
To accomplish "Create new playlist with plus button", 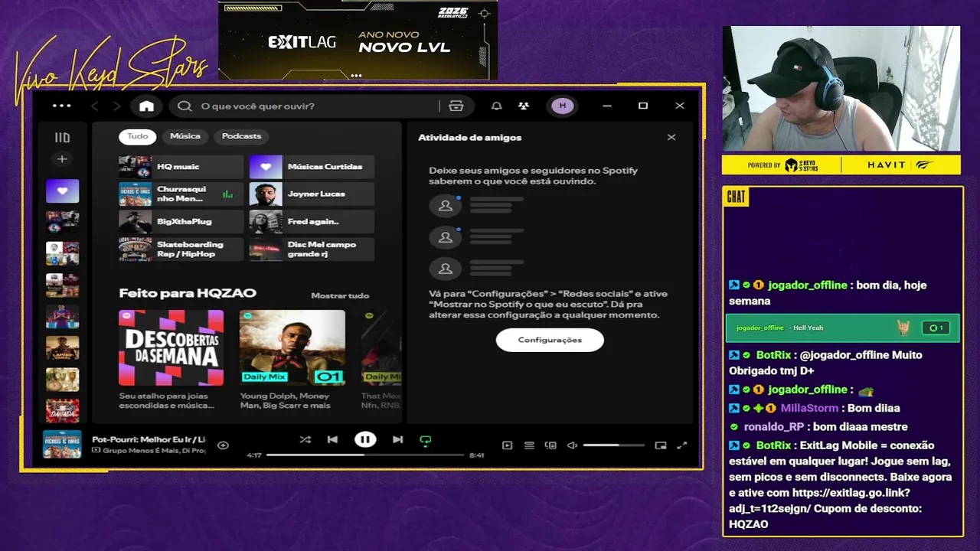I will point(62,159).
